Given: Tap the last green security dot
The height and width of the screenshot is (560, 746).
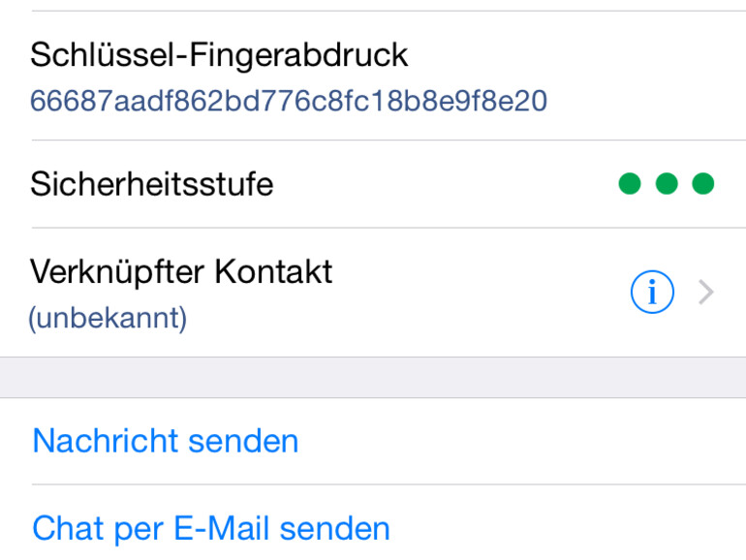Looking at the screenshot, I should (703, 183).
